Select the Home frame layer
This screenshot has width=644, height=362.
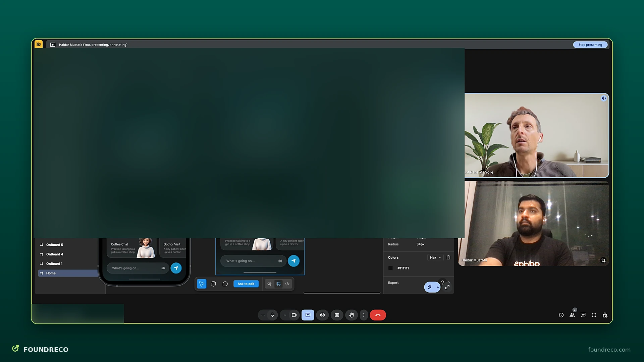point(68,273)
